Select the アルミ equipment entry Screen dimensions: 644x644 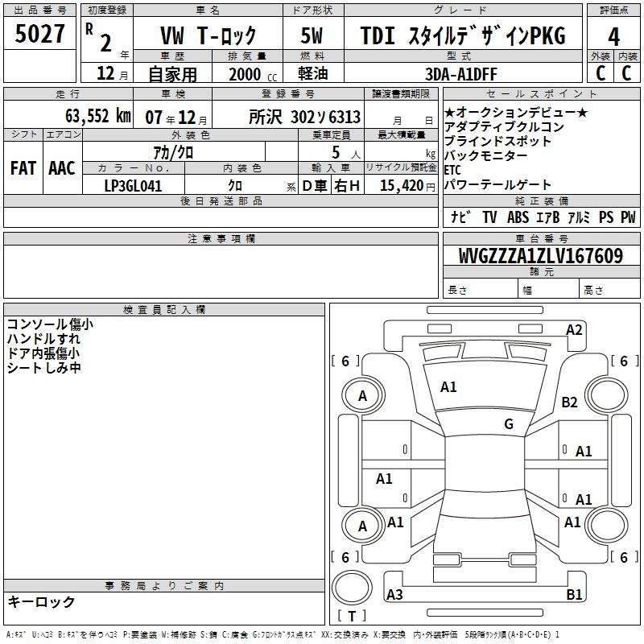tap(578, 217)
